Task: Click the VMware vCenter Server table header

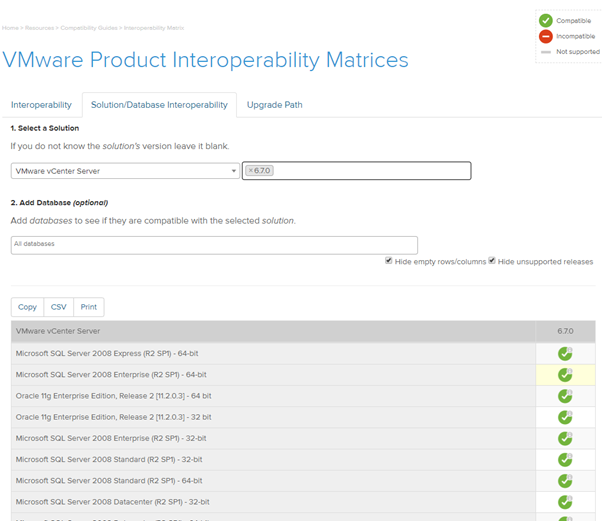Action: (273, 331)
